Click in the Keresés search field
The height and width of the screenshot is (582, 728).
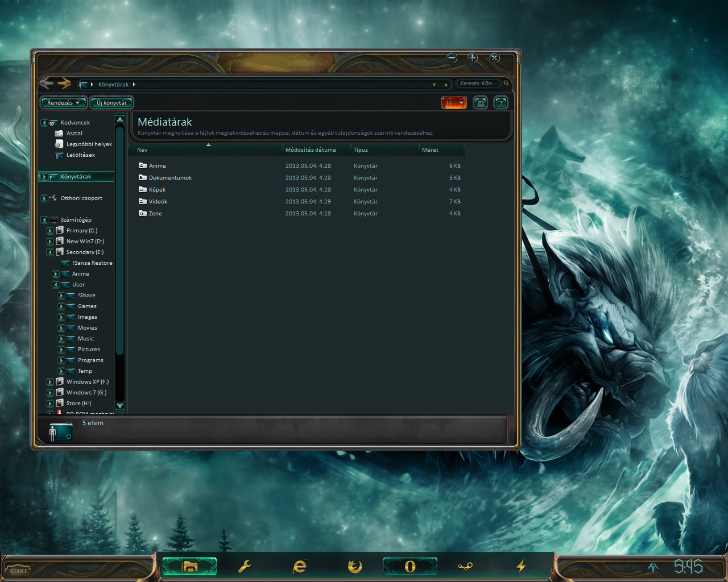pos(478,84)
